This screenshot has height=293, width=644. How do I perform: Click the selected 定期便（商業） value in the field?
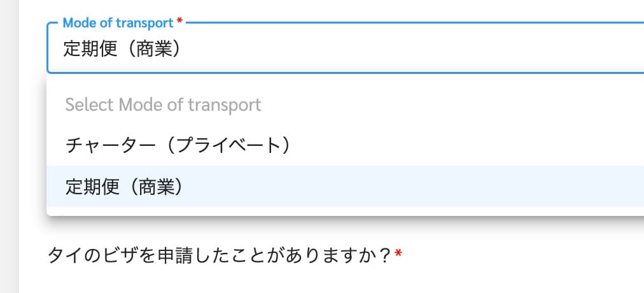pyautogui.click(x=122, y=49)
